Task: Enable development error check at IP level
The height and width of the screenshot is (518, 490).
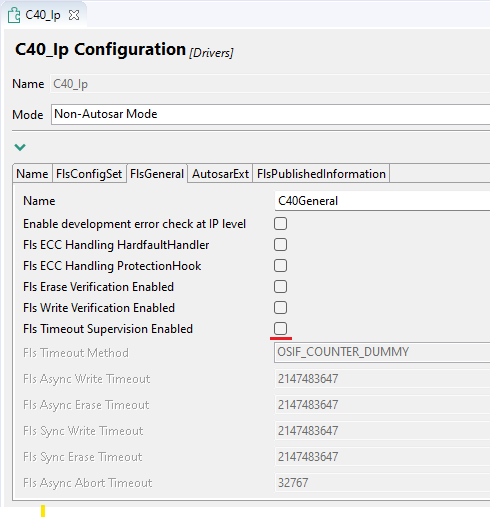Action: (x=280, y=224)
